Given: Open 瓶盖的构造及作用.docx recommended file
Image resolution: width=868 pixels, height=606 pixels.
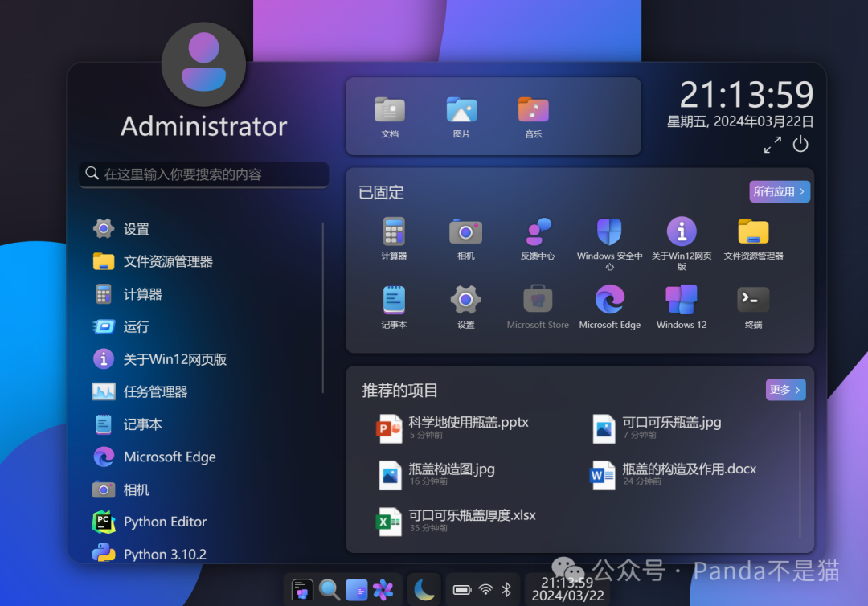Looking at the screenshot, I should [x=674, y=474].
